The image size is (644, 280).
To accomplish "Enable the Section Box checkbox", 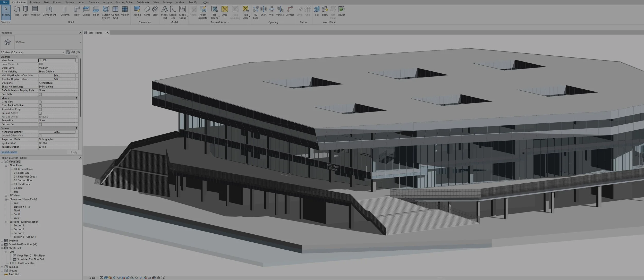I will click(40, 124).
